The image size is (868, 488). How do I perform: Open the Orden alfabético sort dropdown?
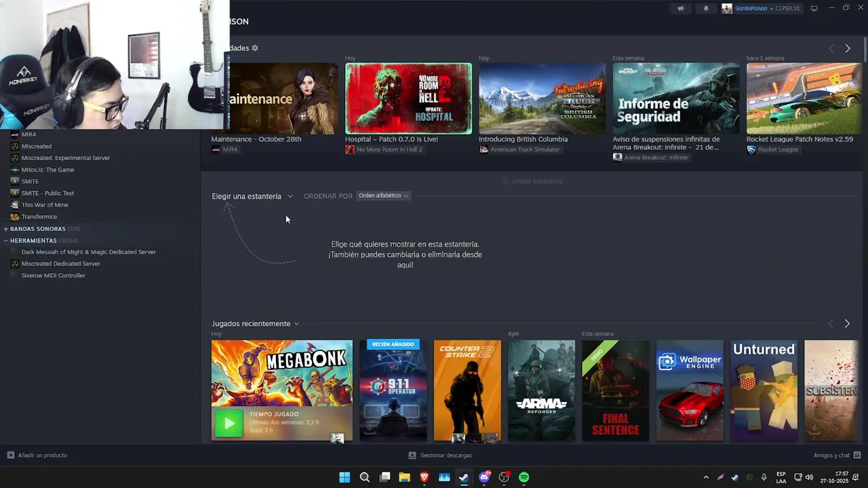pos(383,196)
